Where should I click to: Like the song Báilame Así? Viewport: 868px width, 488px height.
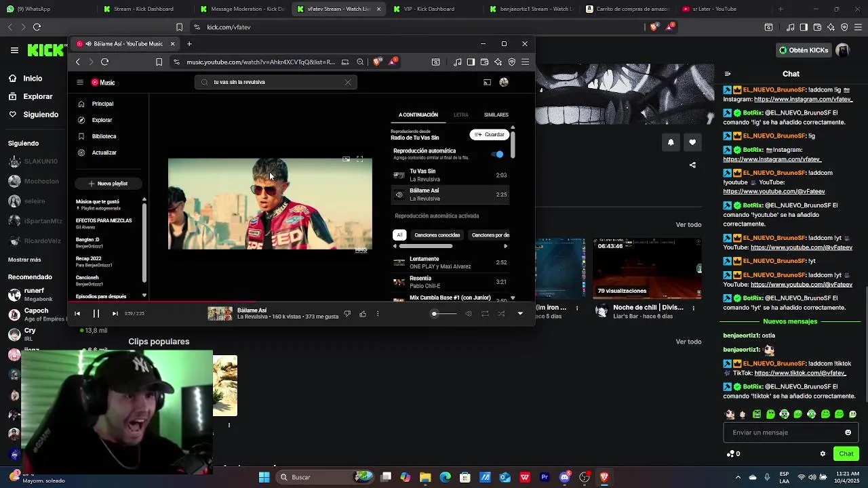point(363,314)
